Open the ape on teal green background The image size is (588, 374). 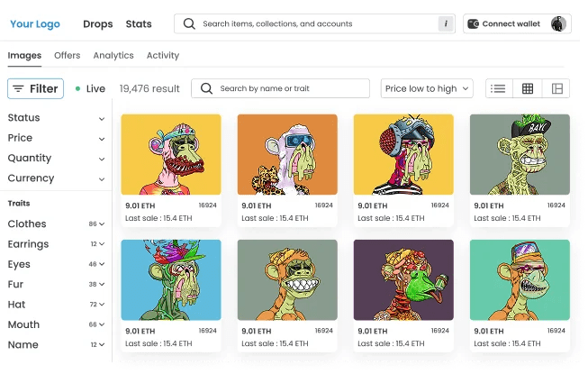pyautogui.click(x=520, y=280)
